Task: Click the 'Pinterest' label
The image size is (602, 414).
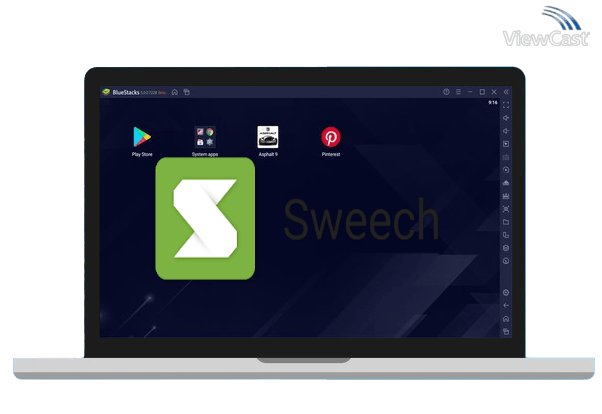Action: coord(331,154)
